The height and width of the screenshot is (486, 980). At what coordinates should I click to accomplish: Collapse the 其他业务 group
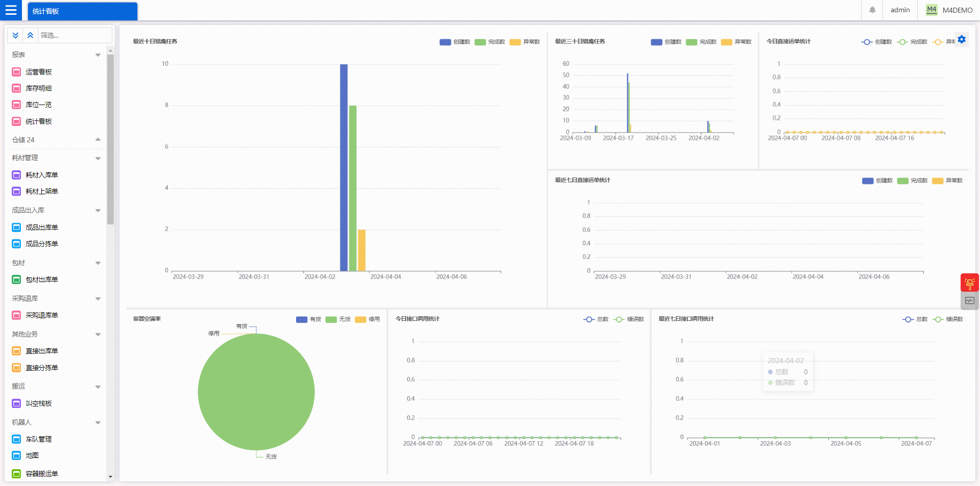point(98,334)
